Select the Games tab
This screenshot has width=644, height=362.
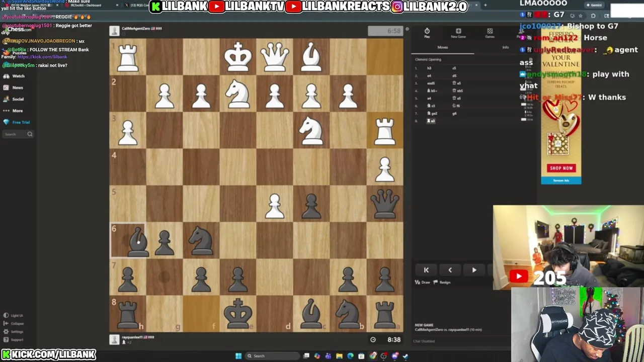coord(490,33)
